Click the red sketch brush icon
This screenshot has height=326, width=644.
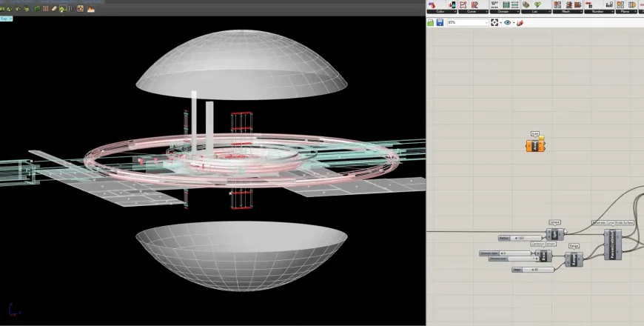coord(520,23)
